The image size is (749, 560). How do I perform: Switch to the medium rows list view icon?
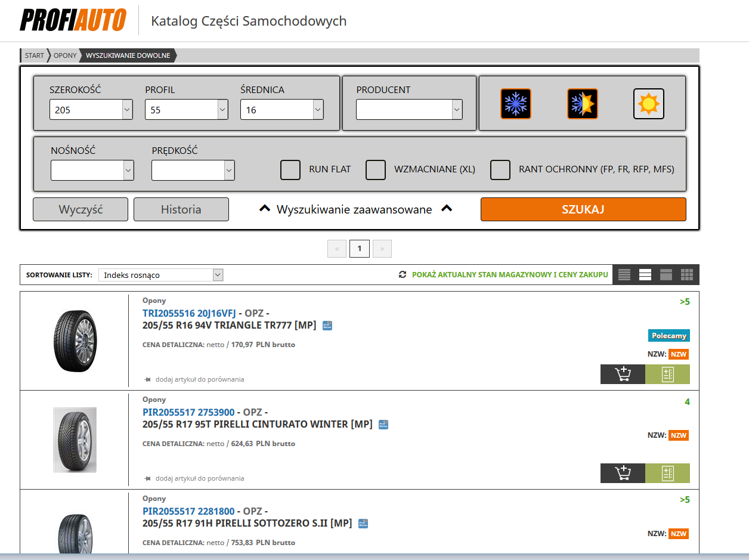point(645,275)
